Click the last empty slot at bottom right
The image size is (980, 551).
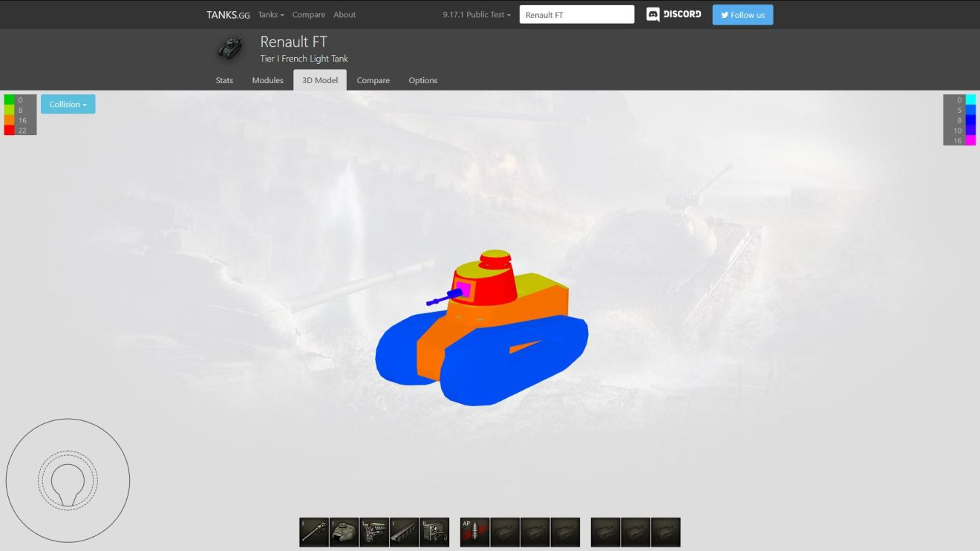coord(665,532)
